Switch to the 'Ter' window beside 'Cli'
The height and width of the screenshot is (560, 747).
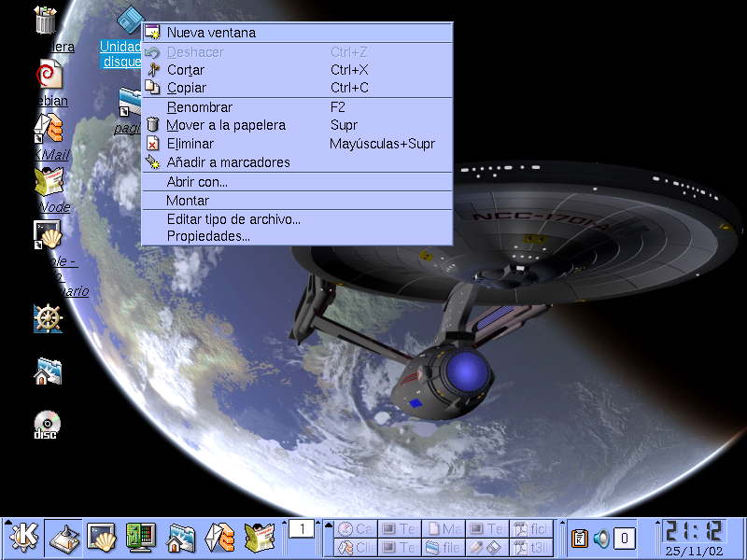[400, 548]
